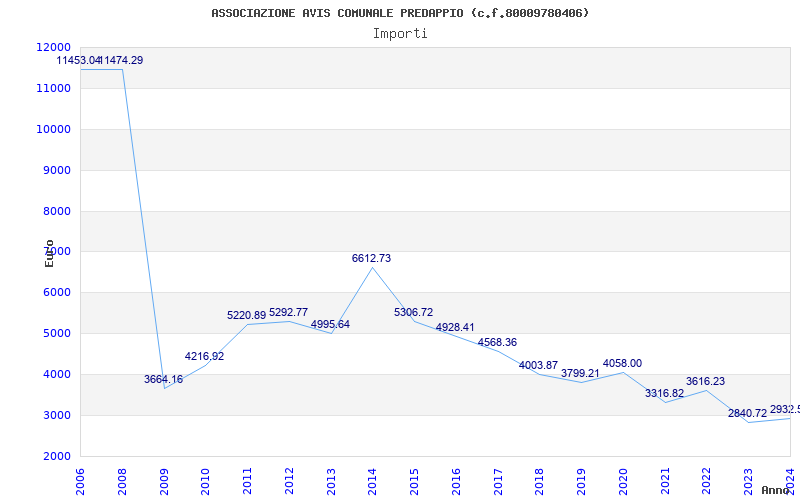
Task: Select the data label 5292.77
Action: click(288, 312)
